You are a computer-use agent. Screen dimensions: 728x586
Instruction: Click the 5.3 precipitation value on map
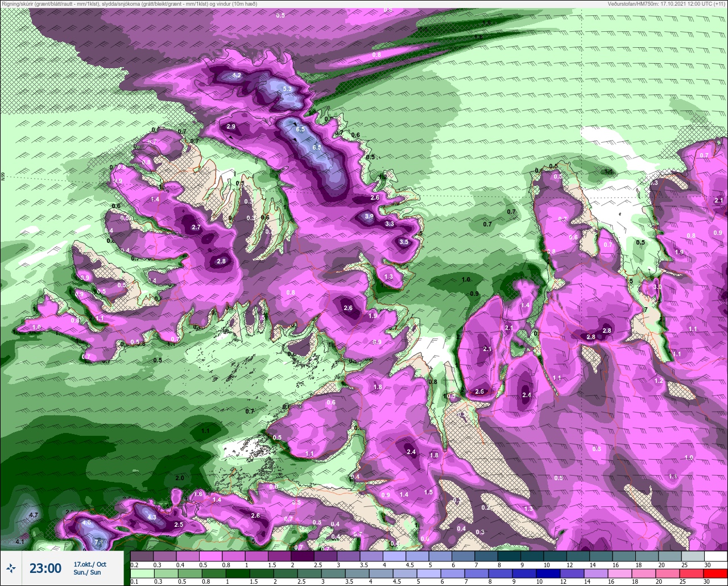click(x=287, y=89)
